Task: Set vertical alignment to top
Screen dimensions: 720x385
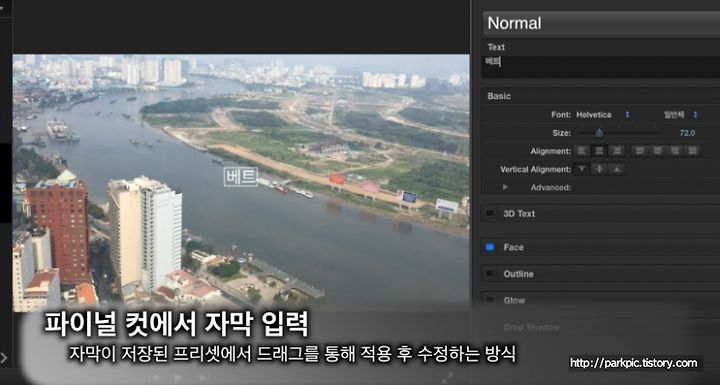Action: tap(582, 169)
